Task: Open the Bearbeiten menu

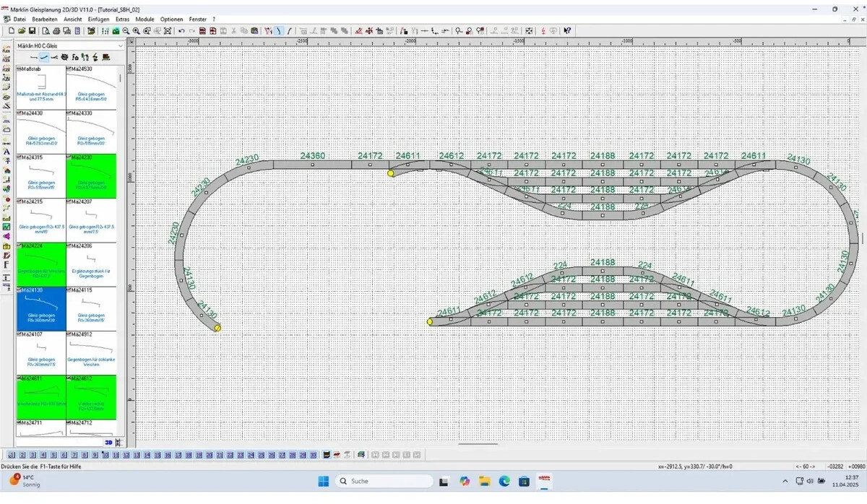Action: click(45, 19)
